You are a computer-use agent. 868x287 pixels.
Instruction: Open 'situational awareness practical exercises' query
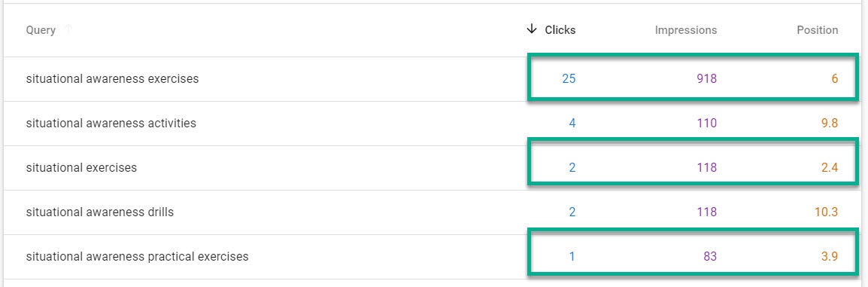138,257
